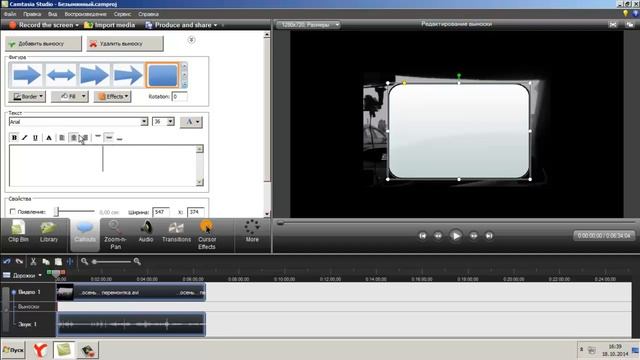Click the Import media button

point(109,25)
